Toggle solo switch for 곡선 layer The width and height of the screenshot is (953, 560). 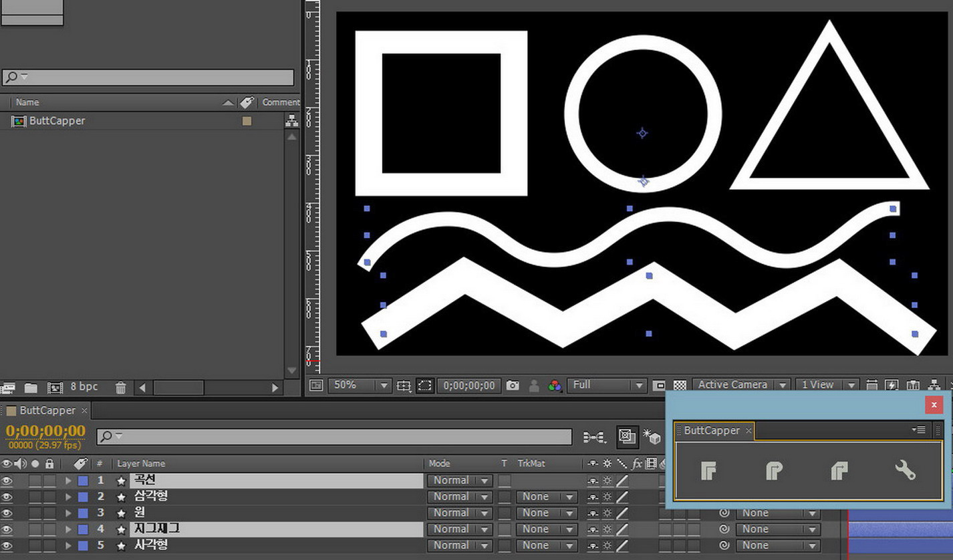tap(35, 480)
